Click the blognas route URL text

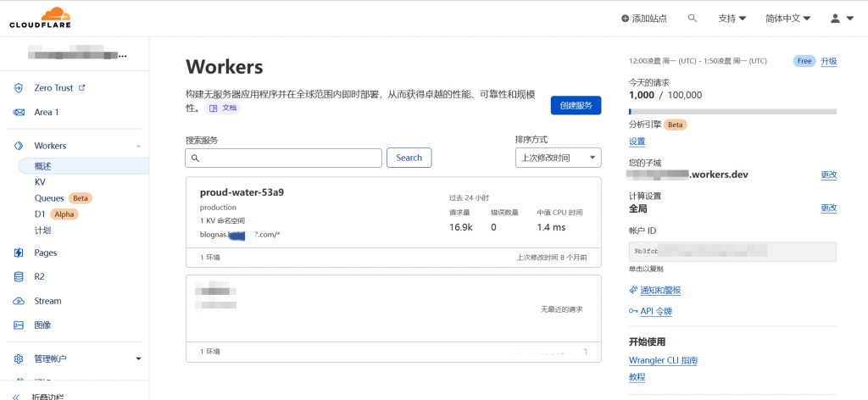pos(240,235)
